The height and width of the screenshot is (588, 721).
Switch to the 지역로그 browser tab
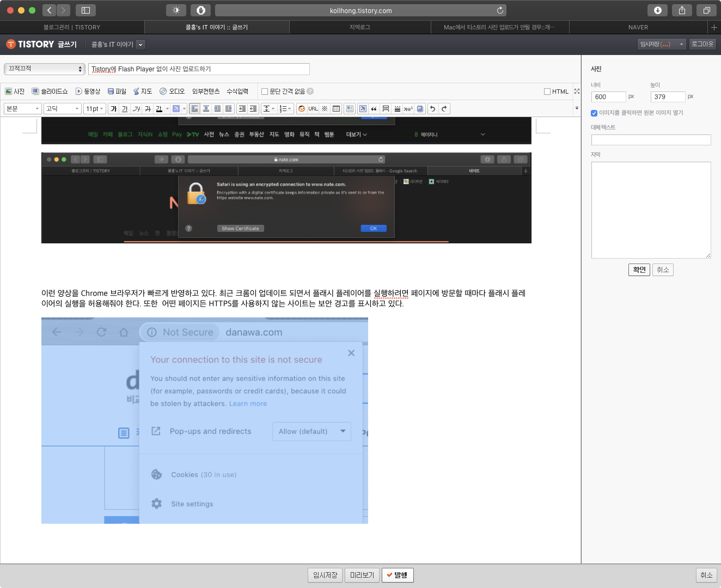coord(359,27)
